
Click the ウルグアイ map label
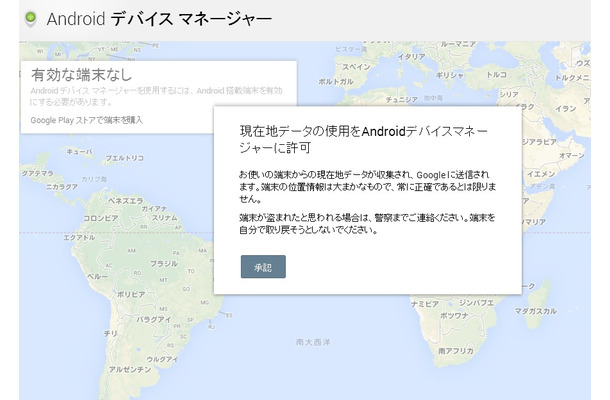[x=162, y=359]
